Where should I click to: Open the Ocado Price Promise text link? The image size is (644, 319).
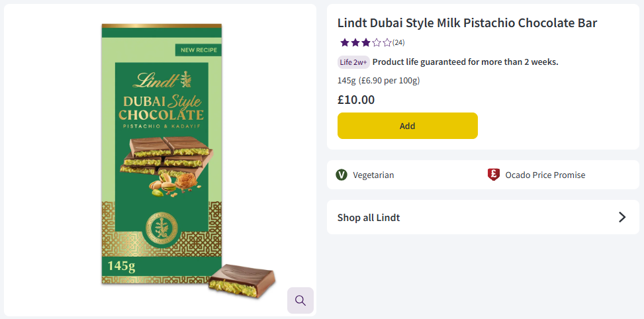tap(545, 175)
